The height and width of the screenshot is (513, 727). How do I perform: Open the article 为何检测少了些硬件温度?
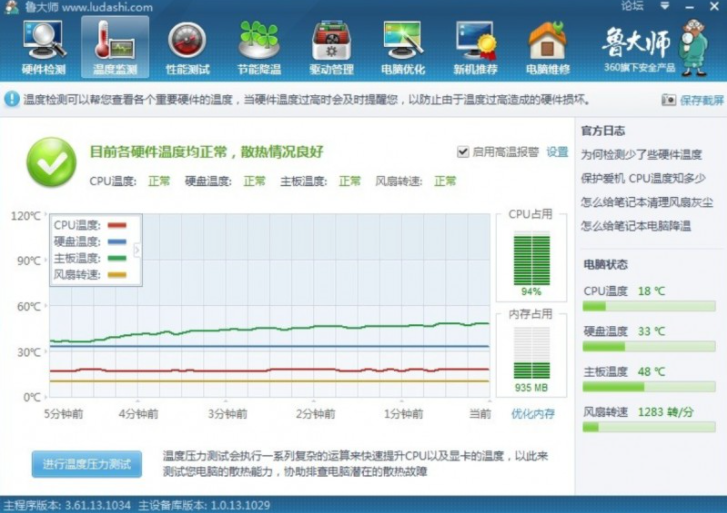[641, 154]
